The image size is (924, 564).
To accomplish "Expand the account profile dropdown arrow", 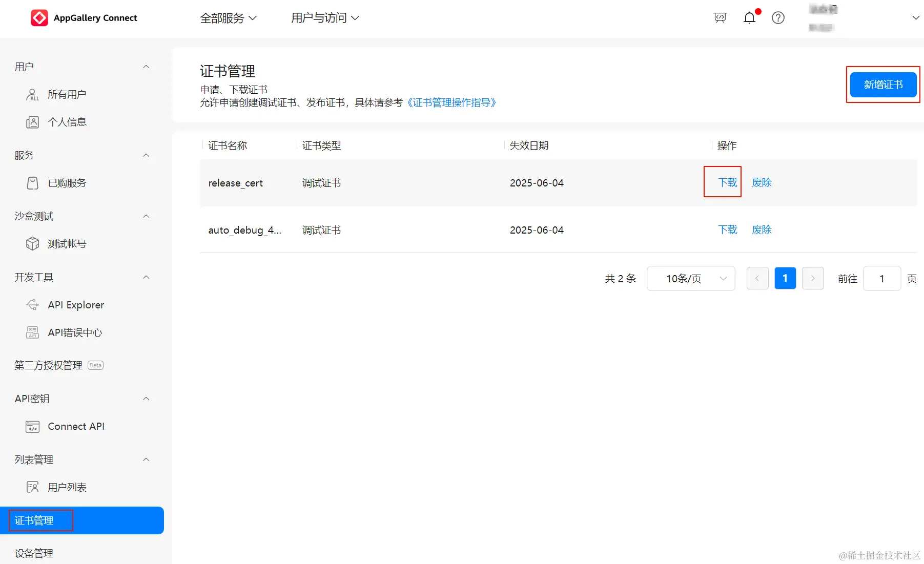I will (915, 18).
